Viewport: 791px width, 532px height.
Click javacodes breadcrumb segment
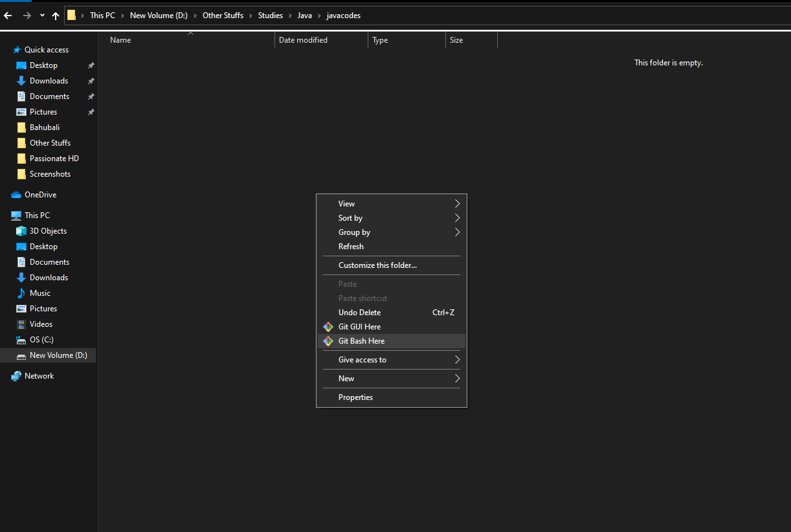tap(343, 16)
